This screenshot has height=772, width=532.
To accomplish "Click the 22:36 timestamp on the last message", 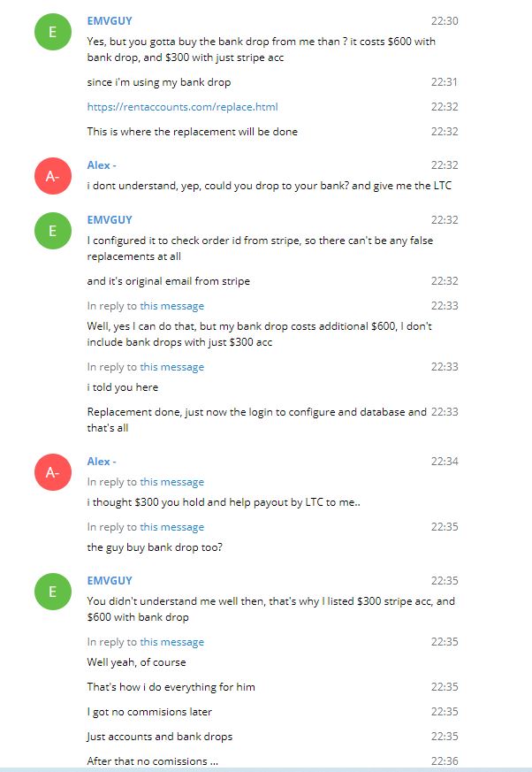I will (x=445, y=761).
